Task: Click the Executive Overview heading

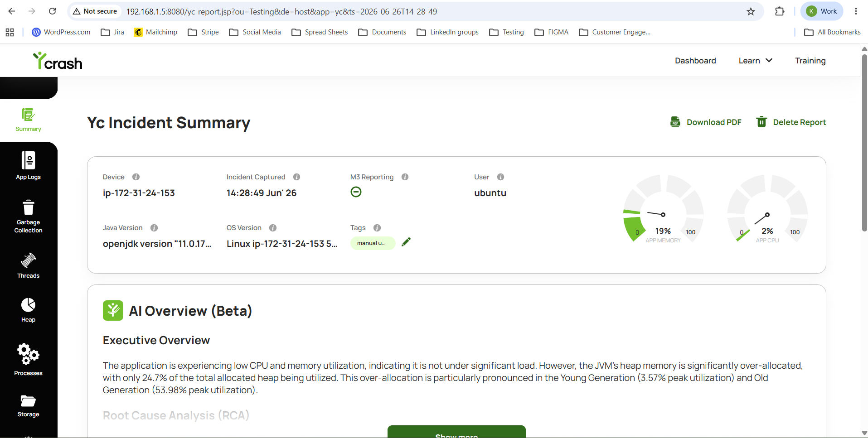Action: tap(156, 340)
